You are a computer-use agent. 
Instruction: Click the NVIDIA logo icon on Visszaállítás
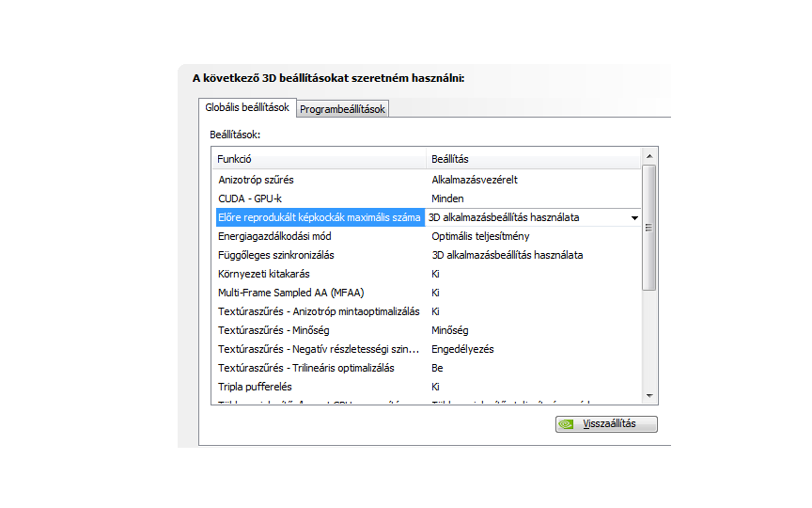click(566, 424)
